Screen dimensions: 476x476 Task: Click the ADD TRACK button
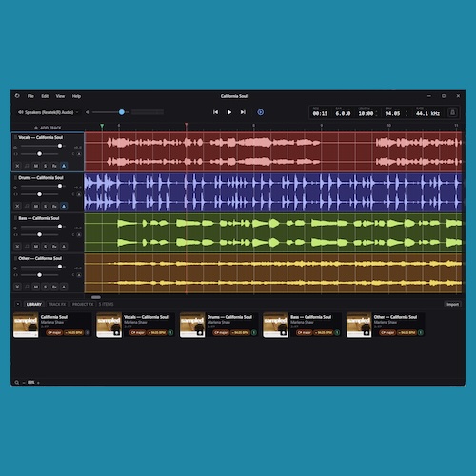(x=48, y=128)
